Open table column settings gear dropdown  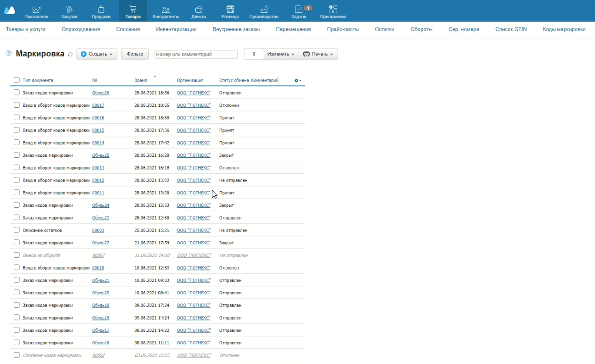click(x=298, y=81)
